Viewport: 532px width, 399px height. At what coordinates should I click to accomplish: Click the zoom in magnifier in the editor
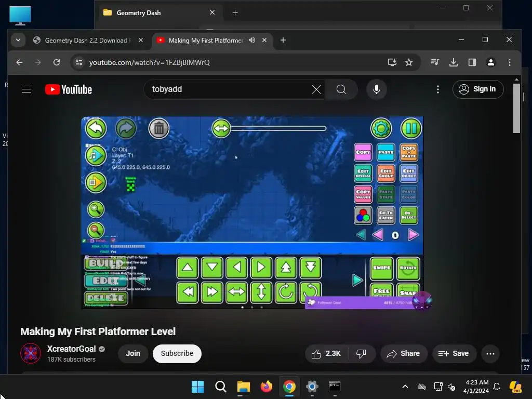coord(96,209)
